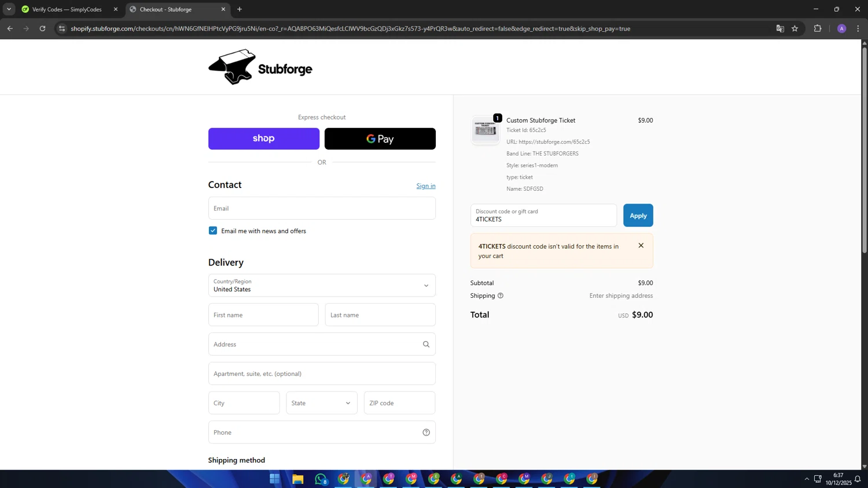This screenshot has width=868, height=488.
Task: Bookmark this page with the star icon
Action: [x=795, y=28]
